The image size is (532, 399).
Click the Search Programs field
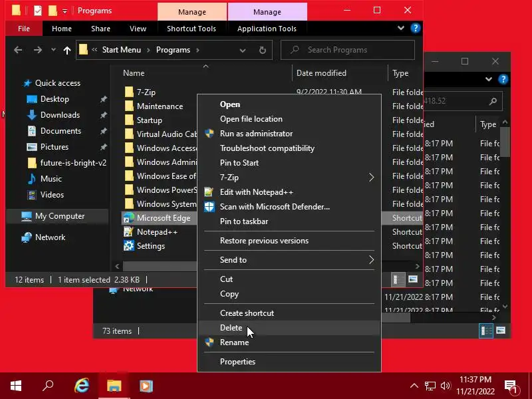pyautogui.click(x=347, y=50)
